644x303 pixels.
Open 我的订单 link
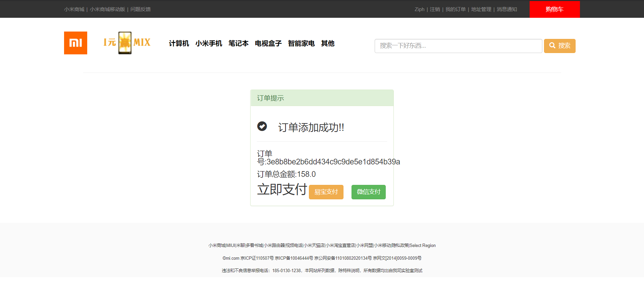tap(455, 9)
